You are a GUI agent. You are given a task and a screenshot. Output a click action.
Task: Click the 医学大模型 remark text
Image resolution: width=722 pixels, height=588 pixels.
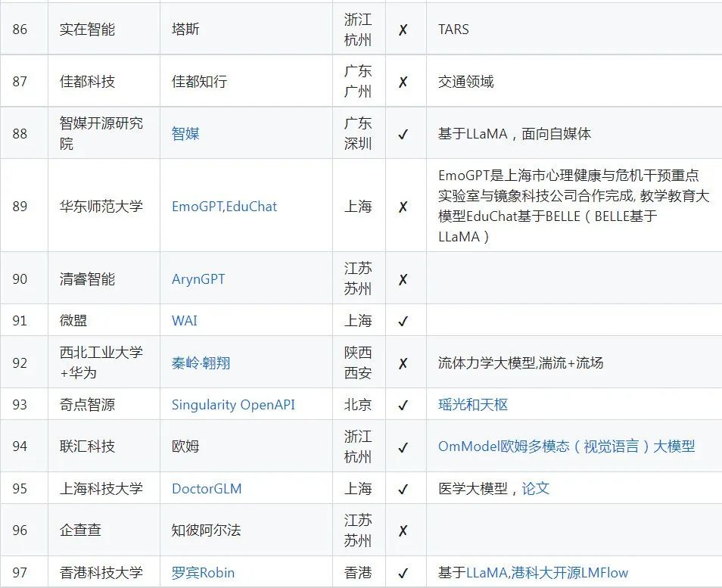tap(473, 489)
